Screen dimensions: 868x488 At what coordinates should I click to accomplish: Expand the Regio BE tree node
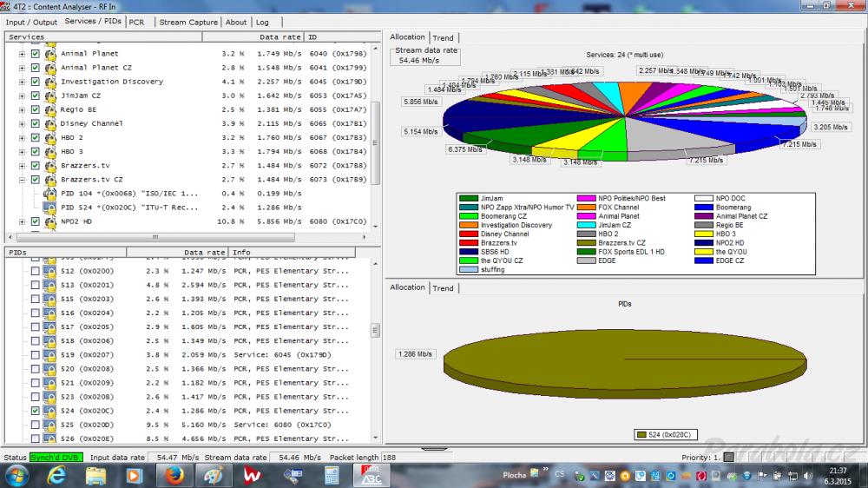click(x=22, y=109)
